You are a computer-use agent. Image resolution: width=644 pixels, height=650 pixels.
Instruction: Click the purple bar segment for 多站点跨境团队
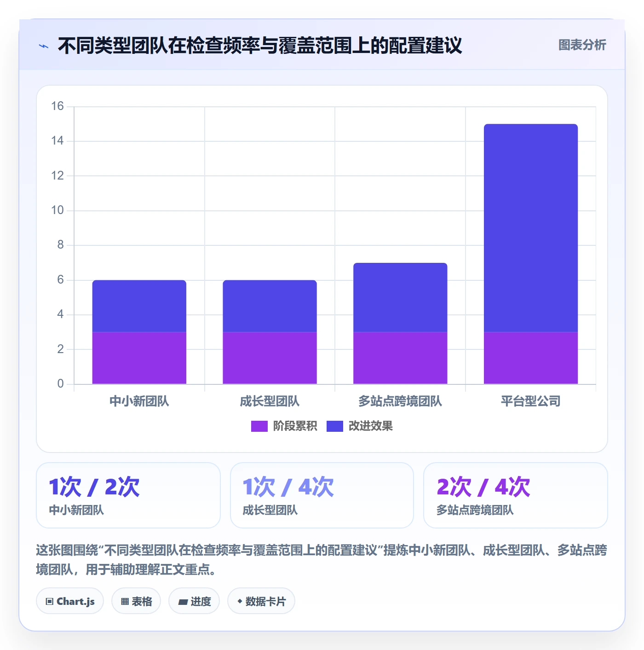[x=400, y=358]
